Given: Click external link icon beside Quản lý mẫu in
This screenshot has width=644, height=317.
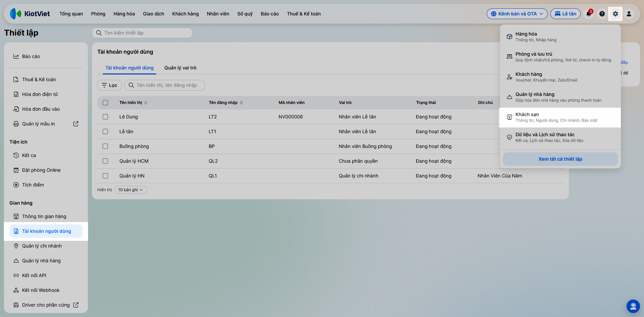Looking at the screenshot, I should pos(76,124).
